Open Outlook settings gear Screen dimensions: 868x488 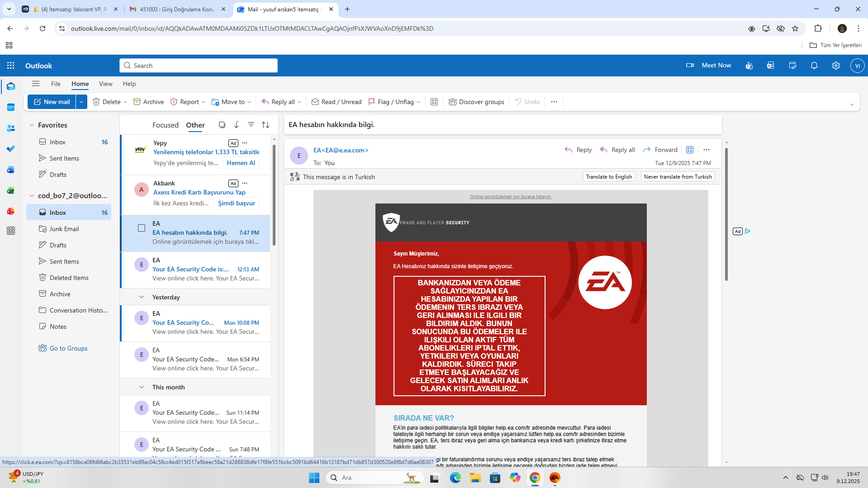tap(836, 66)
